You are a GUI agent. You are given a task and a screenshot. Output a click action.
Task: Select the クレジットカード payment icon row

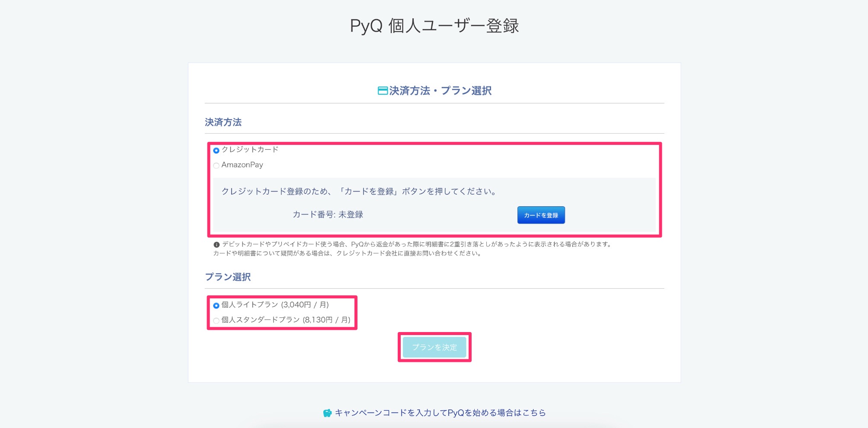217,150
